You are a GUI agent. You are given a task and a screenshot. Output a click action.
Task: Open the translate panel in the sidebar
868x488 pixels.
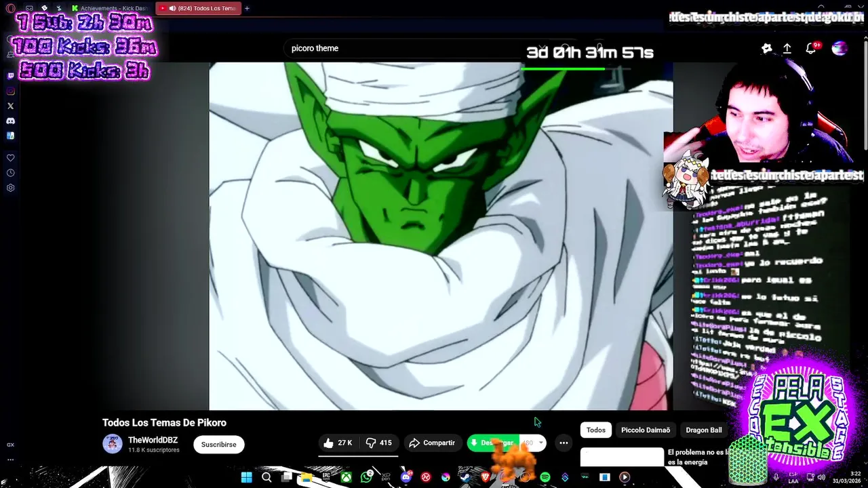(10, 136)
